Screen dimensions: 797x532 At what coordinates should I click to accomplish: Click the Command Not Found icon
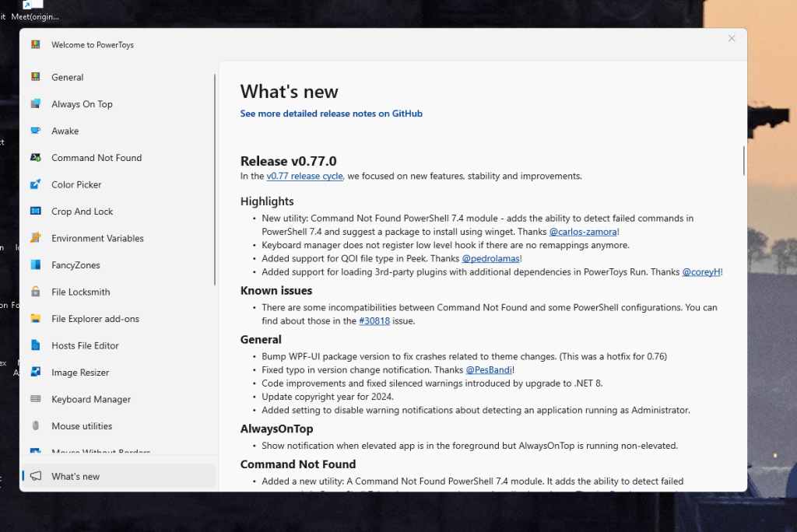tap(36, 158)
